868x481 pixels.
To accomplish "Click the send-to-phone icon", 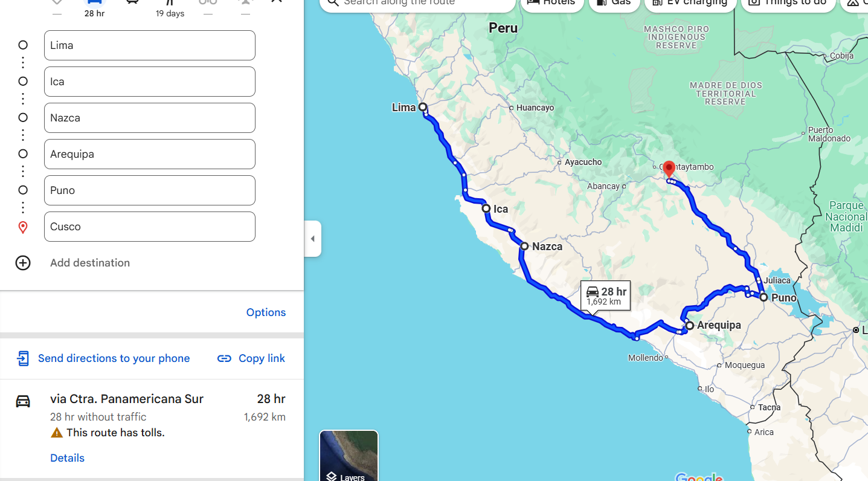I will (x=23, y=358).
